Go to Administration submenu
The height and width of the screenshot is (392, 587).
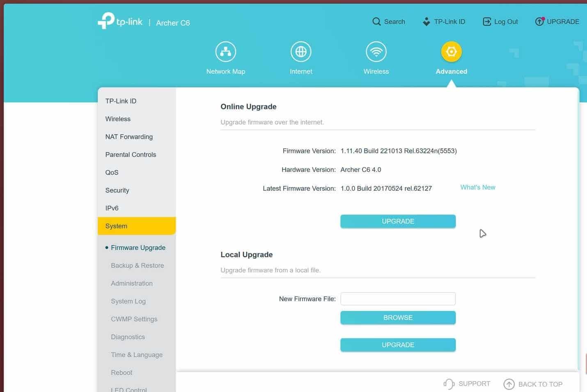click(131, 283)
